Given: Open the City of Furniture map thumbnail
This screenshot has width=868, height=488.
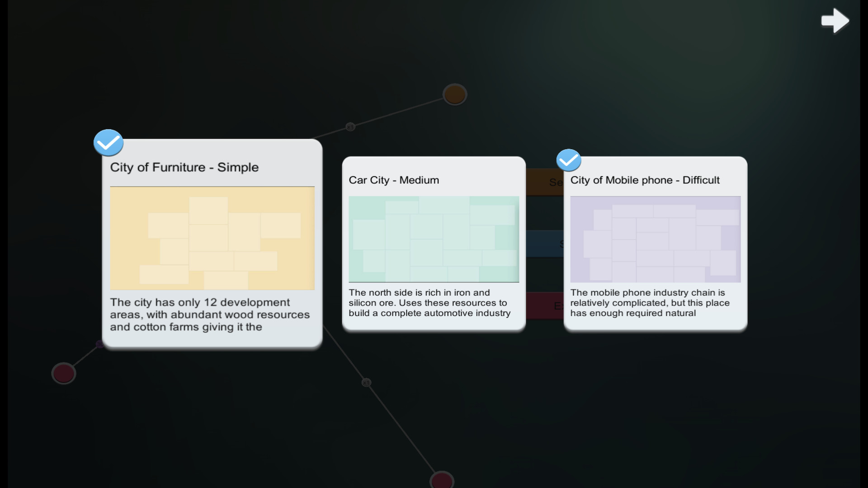Looking at the screenshot, I should (x=212, y=238).
